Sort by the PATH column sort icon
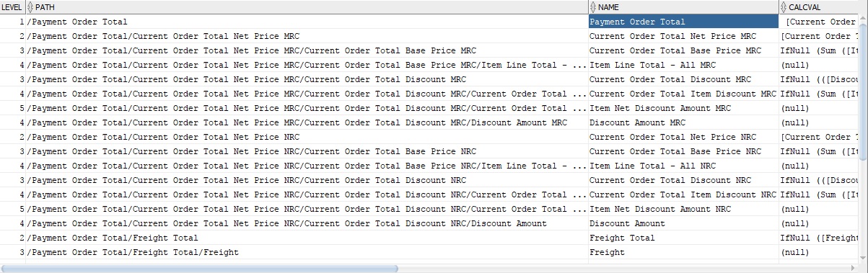This screenshot has height=273, width=868. point(30,6)
